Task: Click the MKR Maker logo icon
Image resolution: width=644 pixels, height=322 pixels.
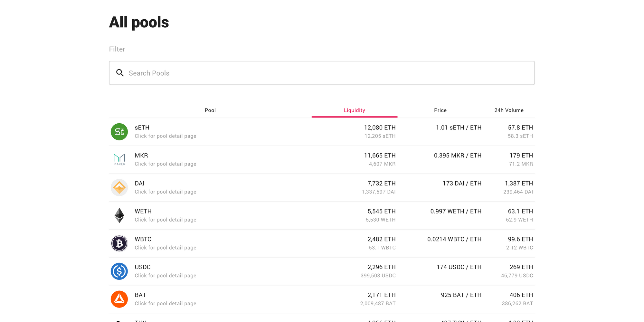Action: pyautogui.click(x=119, y=159)
